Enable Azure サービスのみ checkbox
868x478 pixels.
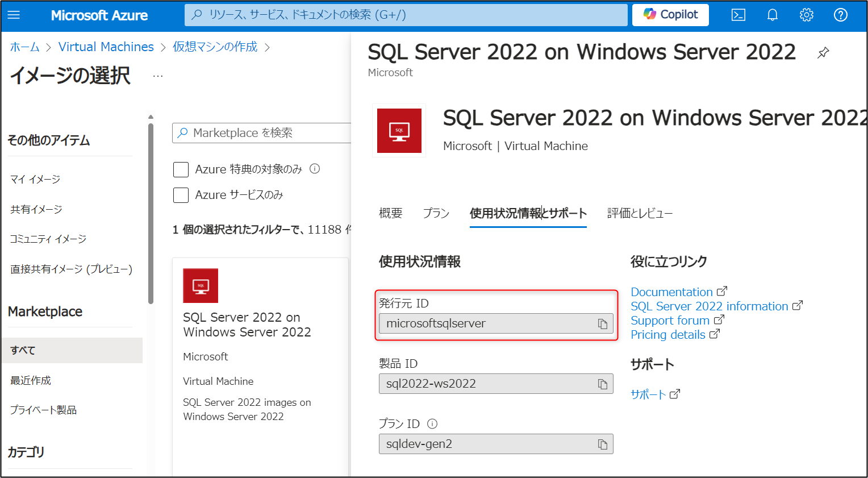[181, 195]
